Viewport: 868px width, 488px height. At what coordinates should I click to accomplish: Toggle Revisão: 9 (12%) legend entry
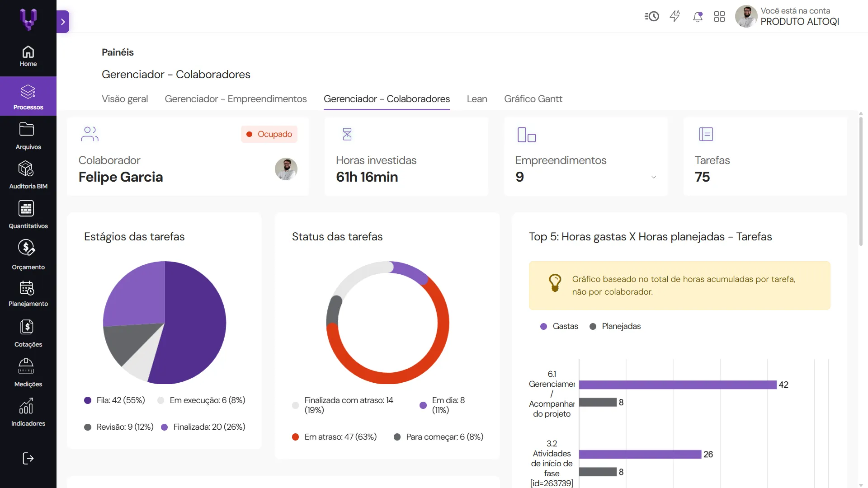(x=119, y=427)
